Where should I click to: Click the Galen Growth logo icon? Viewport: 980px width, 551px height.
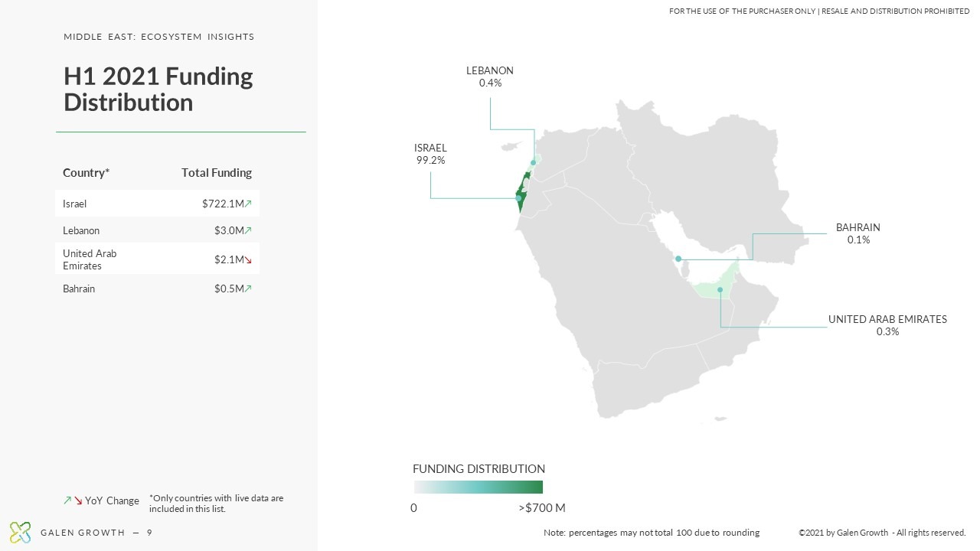click(20, 533)
